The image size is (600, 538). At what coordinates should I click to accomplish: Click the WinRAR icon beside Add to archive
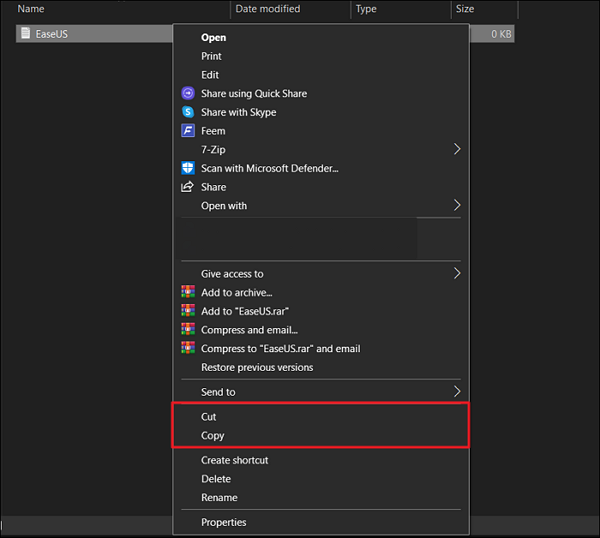point(187,293)
